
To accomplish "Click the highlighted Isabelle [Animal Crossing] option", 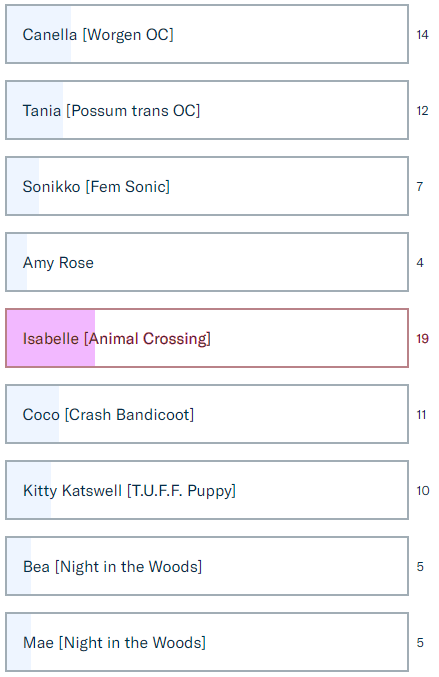I will tap(207, 338).
